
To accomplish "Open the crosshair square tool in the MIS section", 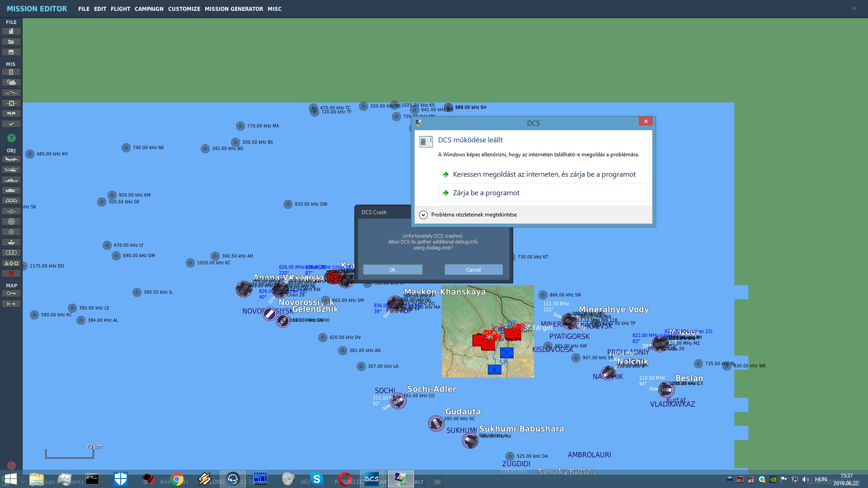I will coord(11,103).
